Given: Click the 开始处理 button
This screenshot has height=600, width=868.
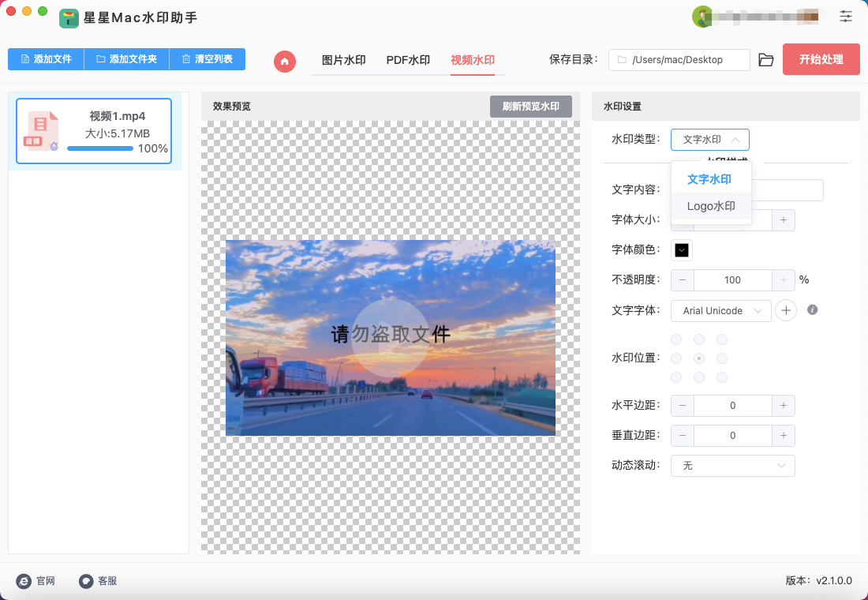Looking at the screenshot, I should [x=821, y=59].
